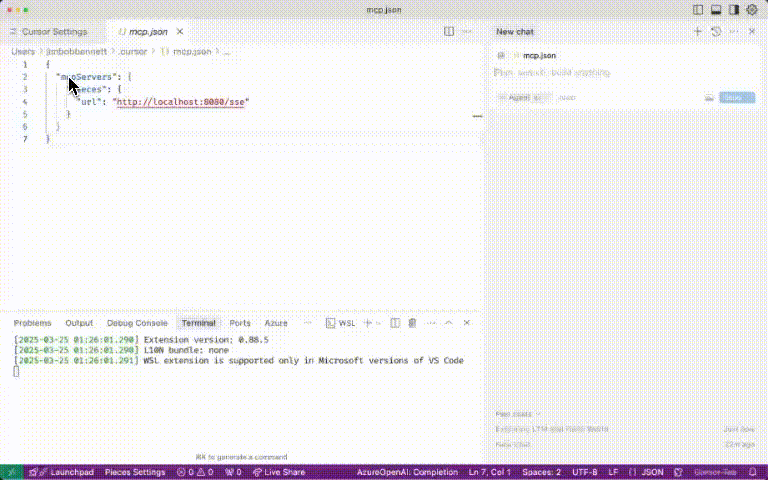Click the ports forwarded indicator

[x=233, y=472]
